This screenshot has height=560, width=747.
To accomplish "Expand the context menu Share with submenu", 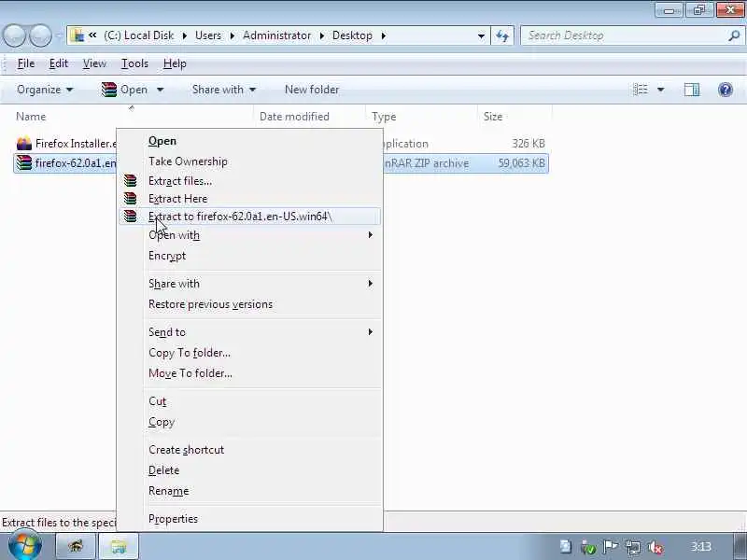I will [x=370, y=284].
